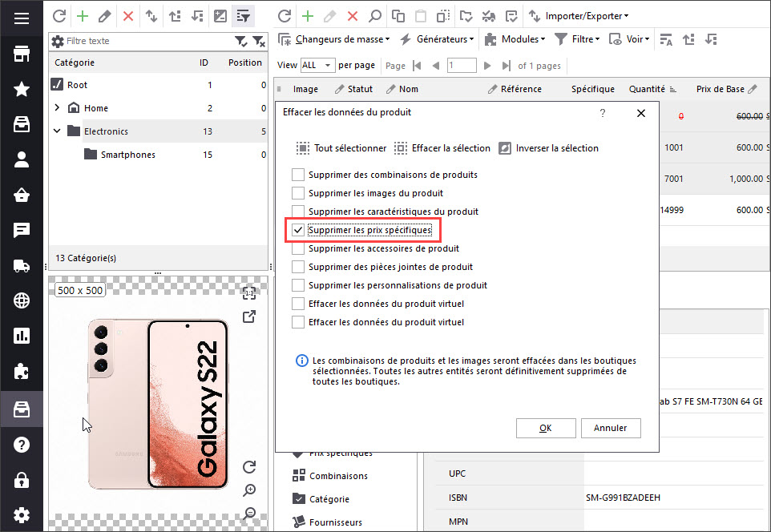Click Effacer la sélection in the dialog
This screenshot has width=771, height=532.
(442, 148)
